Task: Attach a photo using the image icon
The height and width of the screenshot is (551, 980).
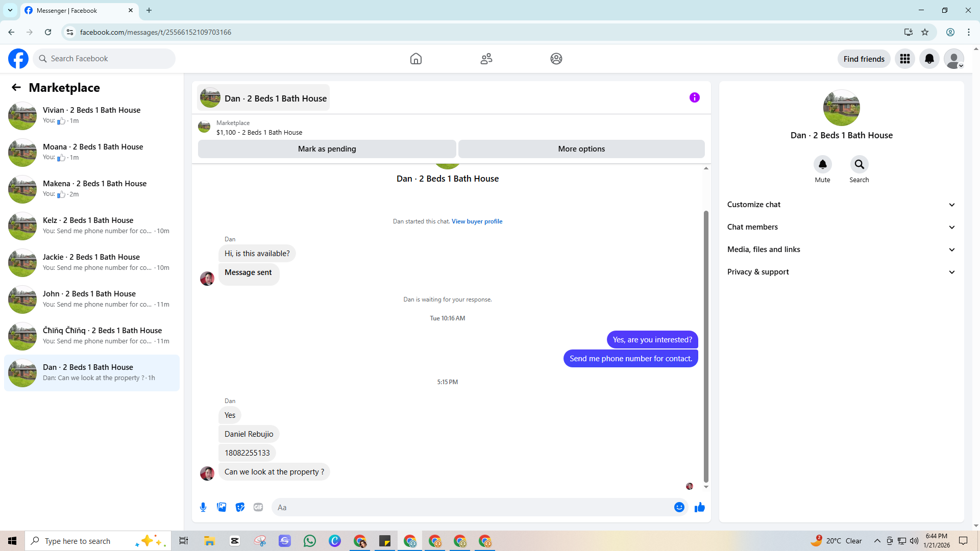Action: [x=222, y=507]
